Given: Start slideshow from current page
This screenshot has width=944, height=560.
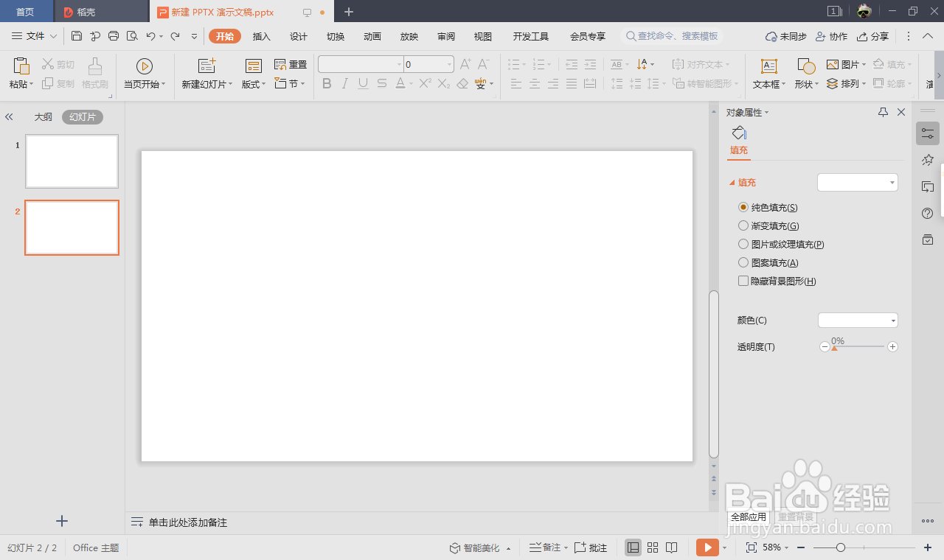Looking at the screenshot, I should click(x=145, y=74).
